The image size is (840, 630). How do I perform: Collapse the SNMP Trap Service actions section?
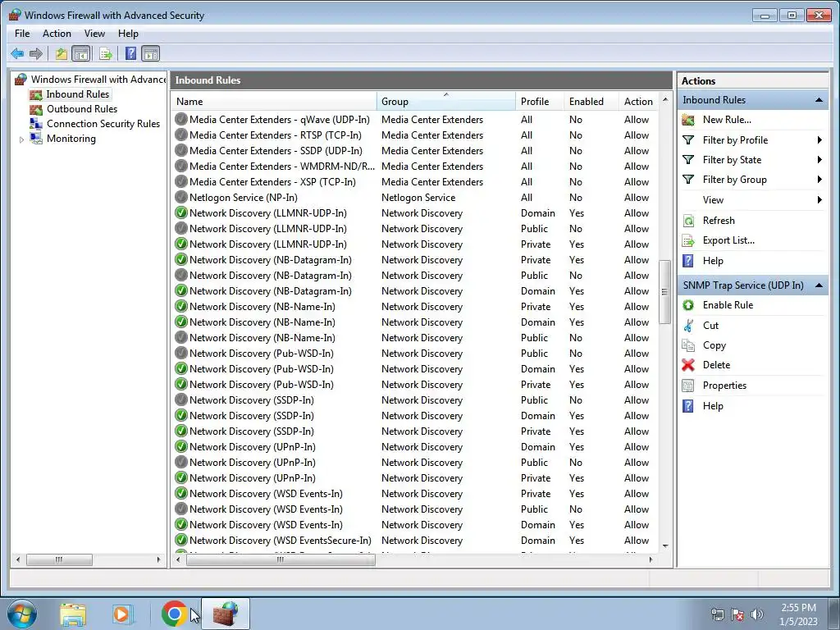(819, 285)
